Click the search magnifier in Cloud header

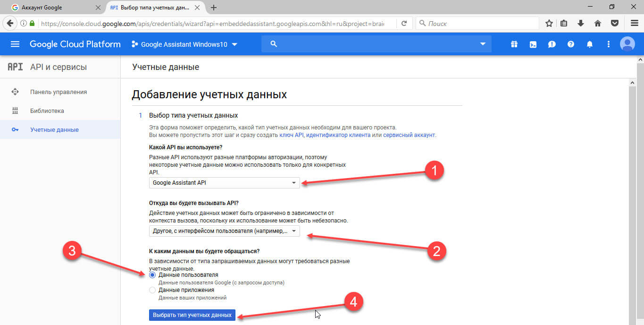click(x=273, y=44)
